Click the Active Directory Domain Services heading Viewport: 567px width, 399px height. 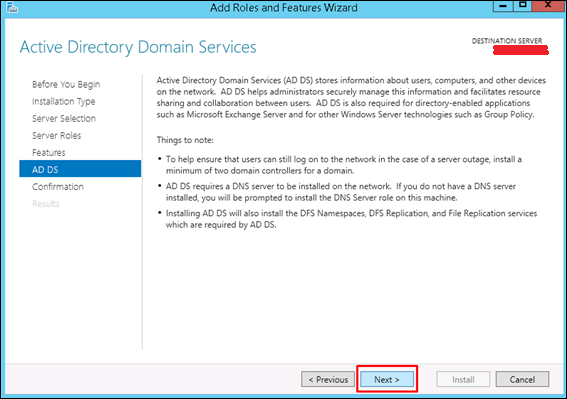point(138,47)
